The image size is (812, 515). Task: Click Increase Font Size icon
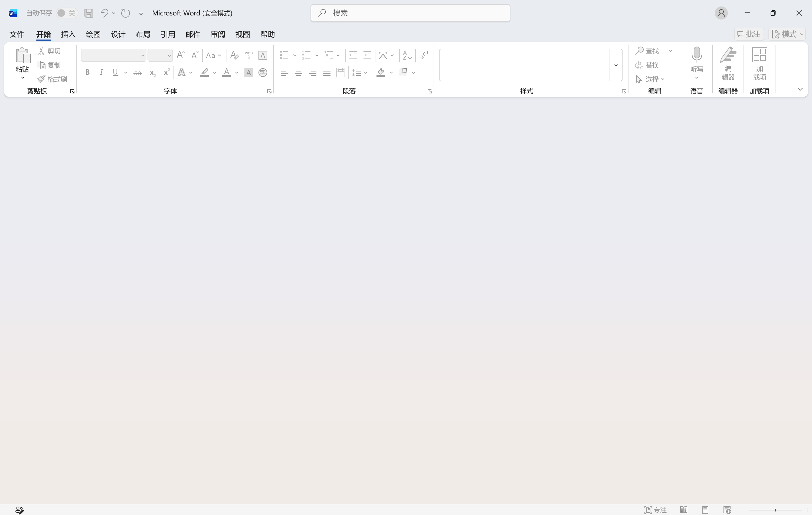pos(181,55)
